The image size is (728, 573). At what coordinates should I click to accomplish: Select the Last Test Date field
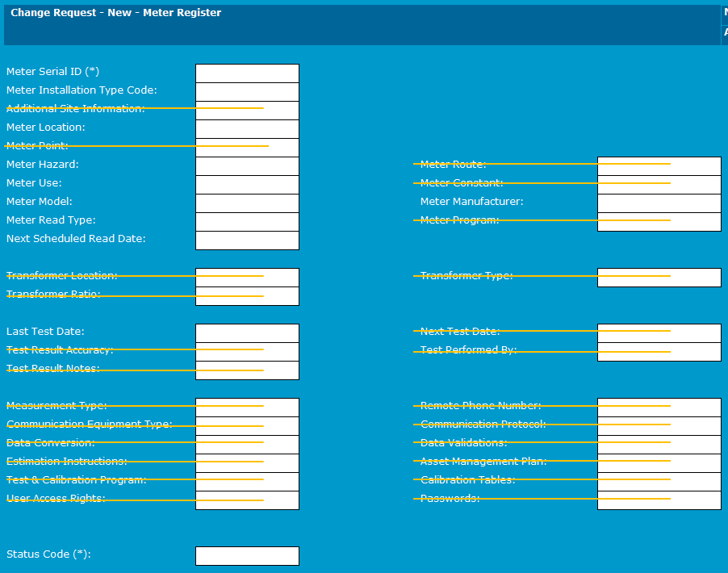[247, 333]
